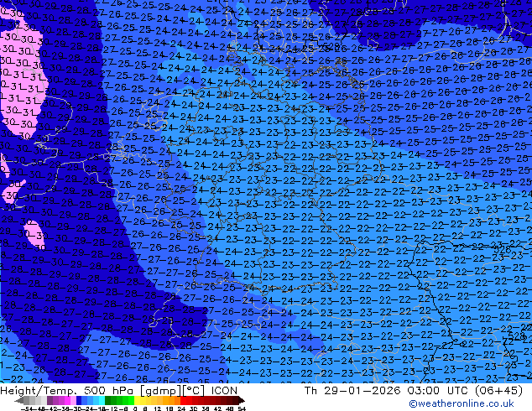
Task: Click the '24' legend tick value
Action: click(181, 409)
